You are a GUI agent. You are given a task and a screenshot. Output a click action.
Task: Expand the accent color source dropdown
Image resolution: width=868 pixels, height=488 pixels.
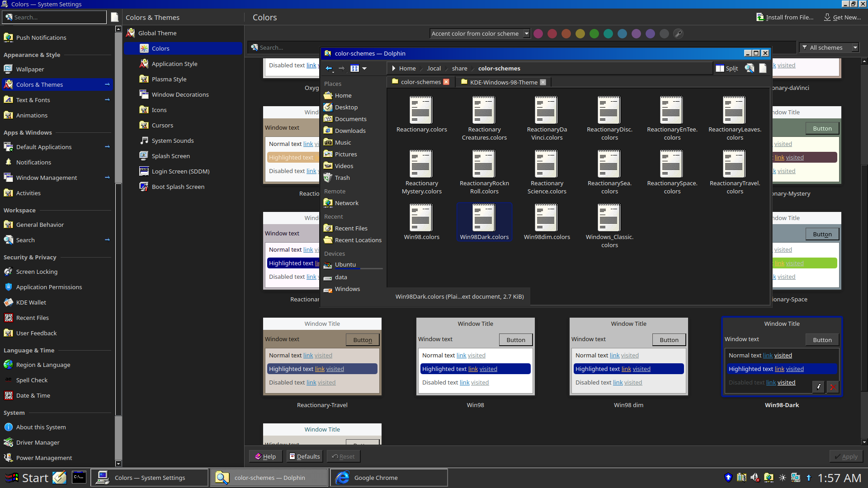tap(479, 33)
